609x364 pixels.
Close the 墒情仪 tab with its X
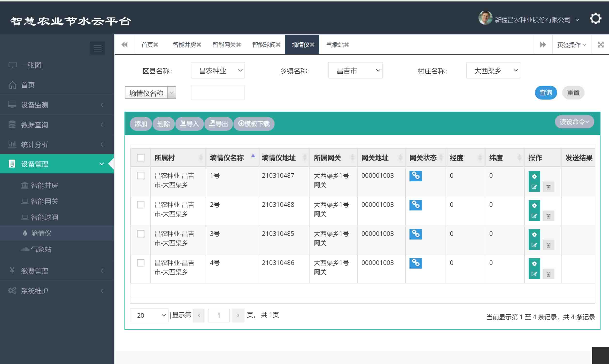click(x=312, y=45)
